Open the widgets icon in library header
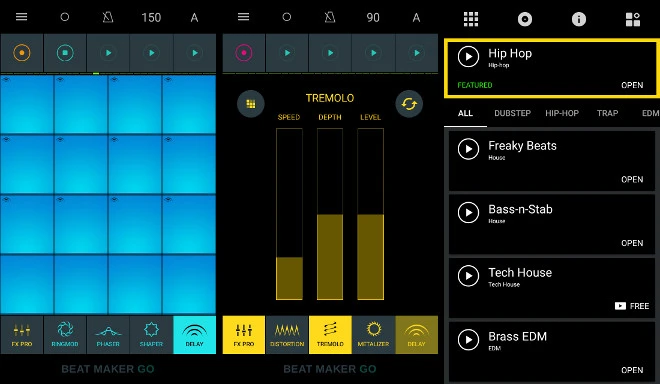Screen dimensions: 660x384 point(633,19)
